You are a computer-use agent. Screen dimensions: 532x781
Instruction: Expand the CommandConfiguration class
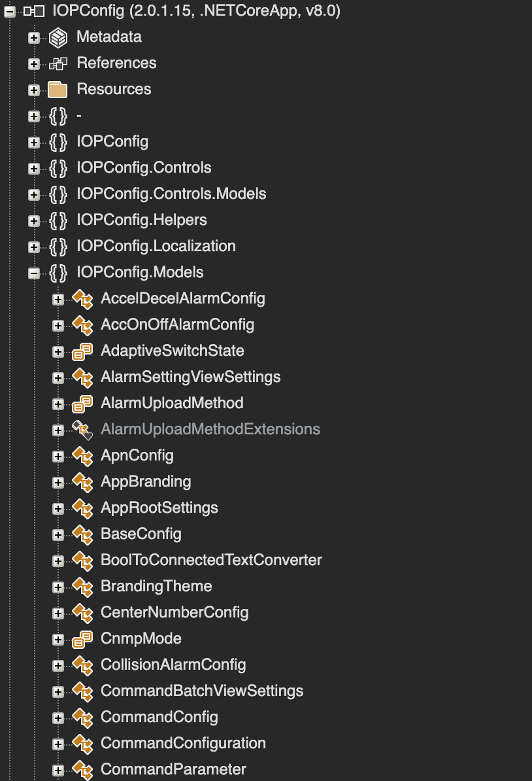click(58, 744)
